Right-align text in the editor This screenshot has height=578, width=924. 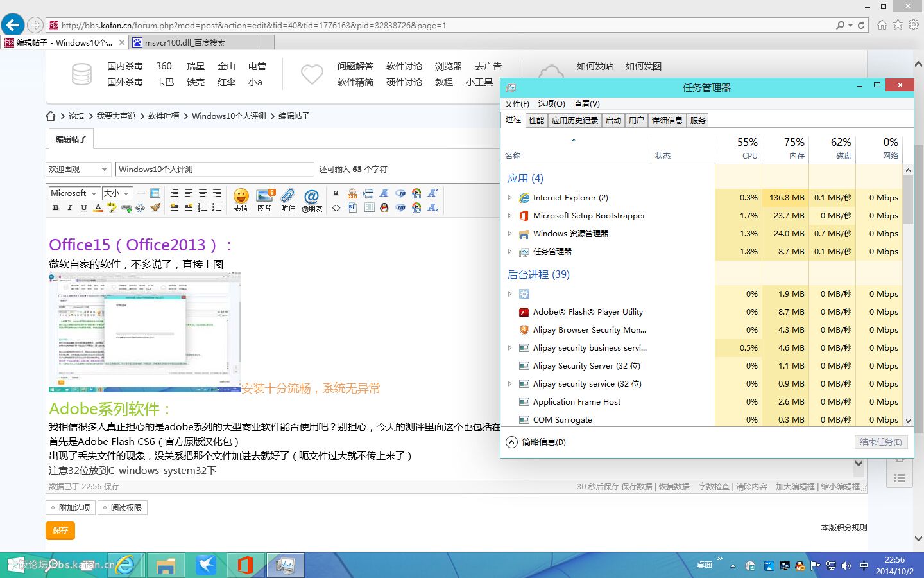(x=217, y=193)
